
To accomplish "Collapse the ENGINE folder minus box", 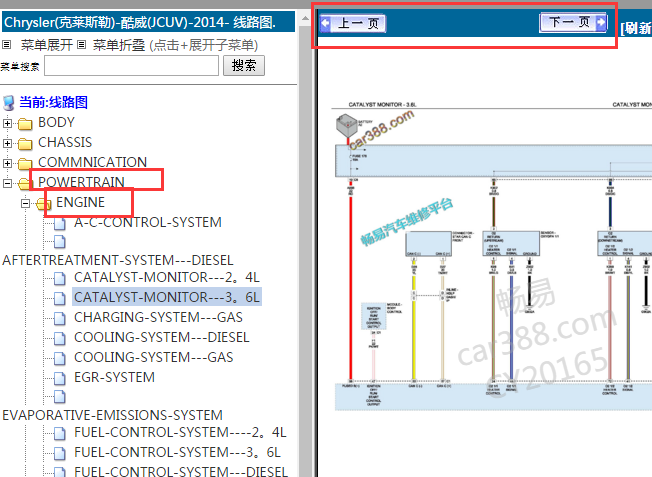I will point(25,203).
